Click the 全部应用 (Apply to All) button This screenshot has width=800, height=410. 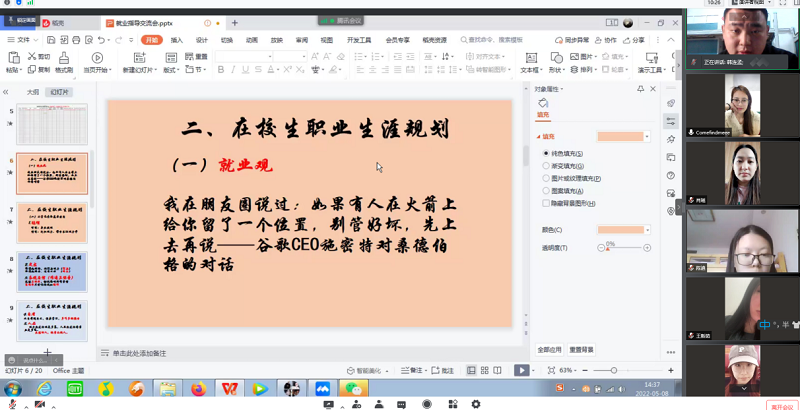point(549,350)
